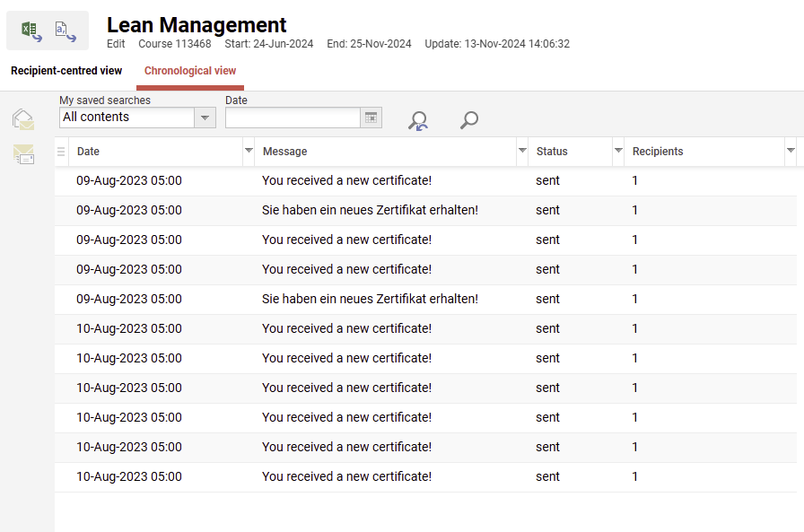Viewport: 804px width, 532px height.
Task: Click the Edit label under the title
Action: click(116, 44)
